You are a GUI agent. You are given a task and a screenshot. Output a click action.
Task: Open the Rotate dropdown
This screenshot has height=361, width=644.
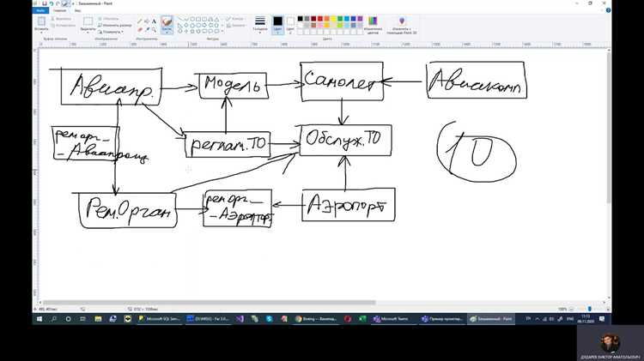click(x=111, y=32)
